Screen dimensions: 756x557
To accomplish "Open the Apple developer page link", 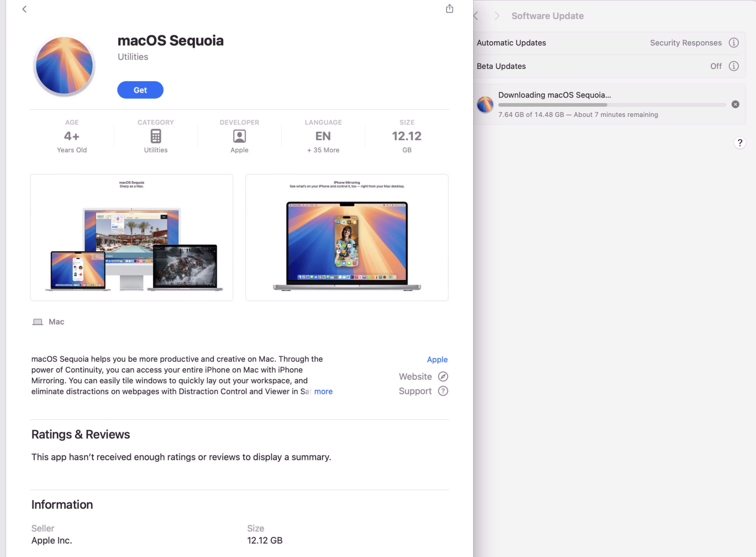I will coord(437,360).
